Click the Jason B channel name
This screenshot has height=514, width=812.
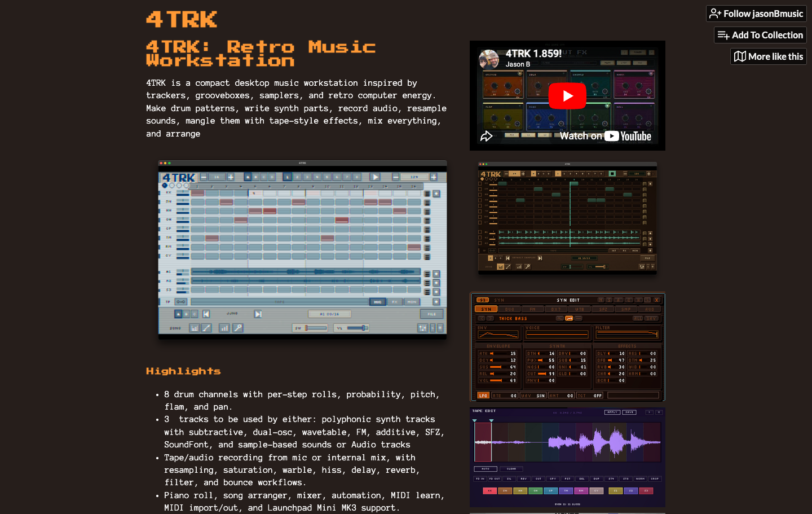point(518,64)
